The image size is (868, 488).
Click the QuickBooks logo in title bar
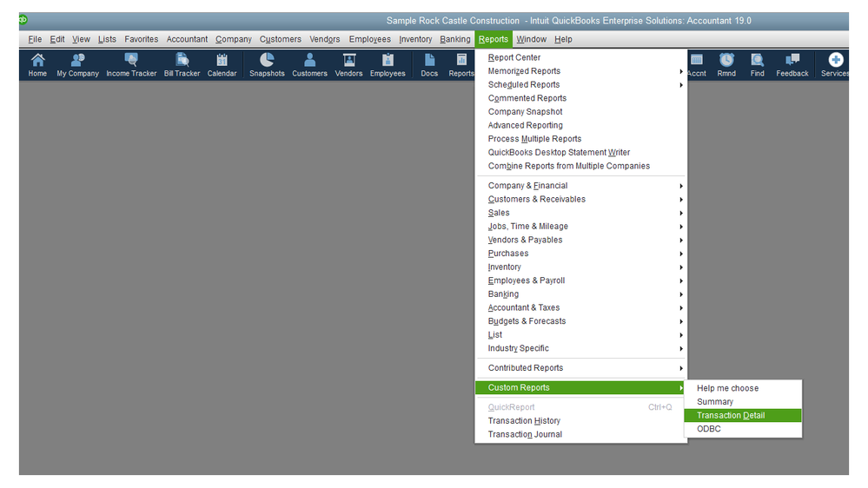(23, 20)
